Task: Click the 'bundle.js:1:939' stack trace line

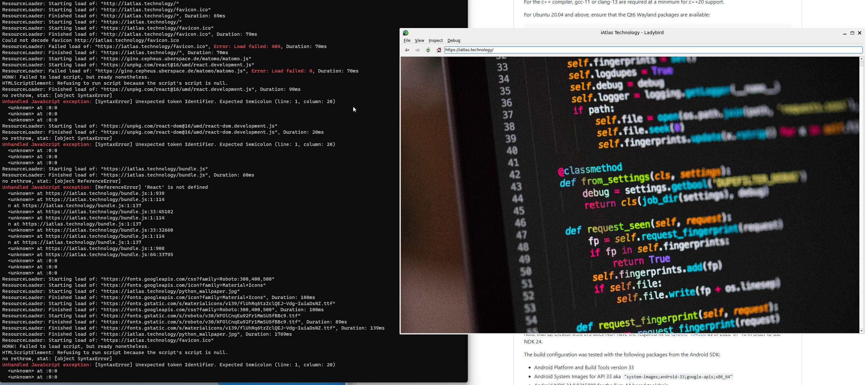Action: tap(86, 194)
